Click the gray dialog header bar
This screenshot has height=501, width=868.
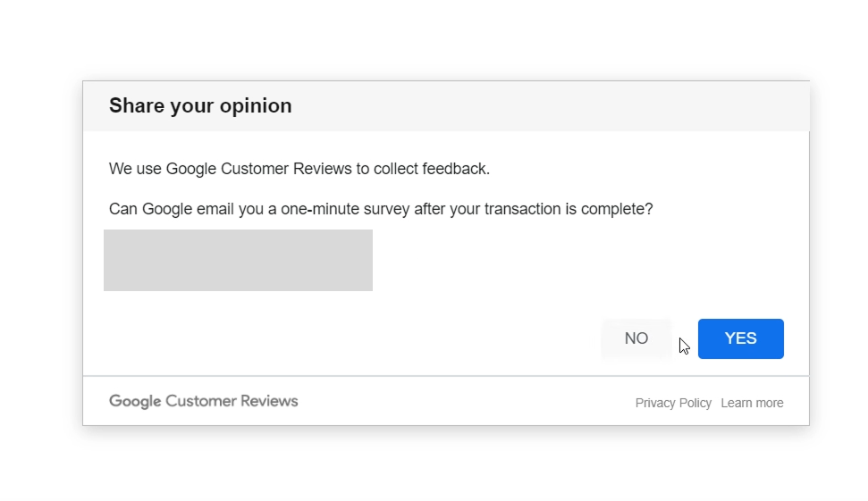coord(536,105)
